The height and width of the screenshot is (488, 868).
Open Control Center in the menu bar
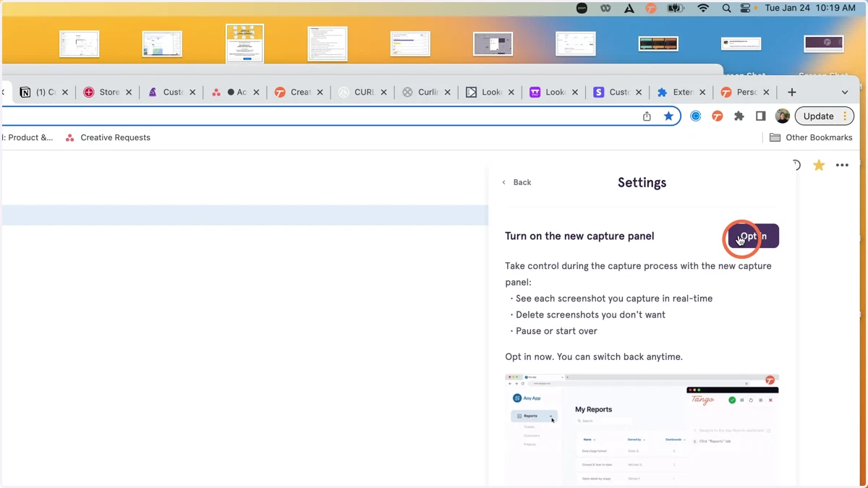pos(746,8)
